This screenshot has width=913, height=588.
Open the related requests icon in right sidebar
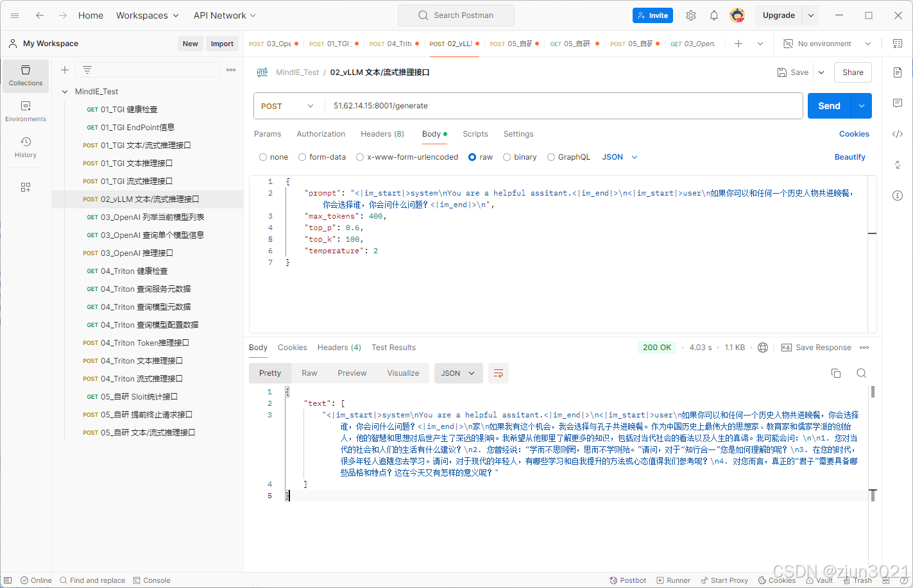(898, 165)
